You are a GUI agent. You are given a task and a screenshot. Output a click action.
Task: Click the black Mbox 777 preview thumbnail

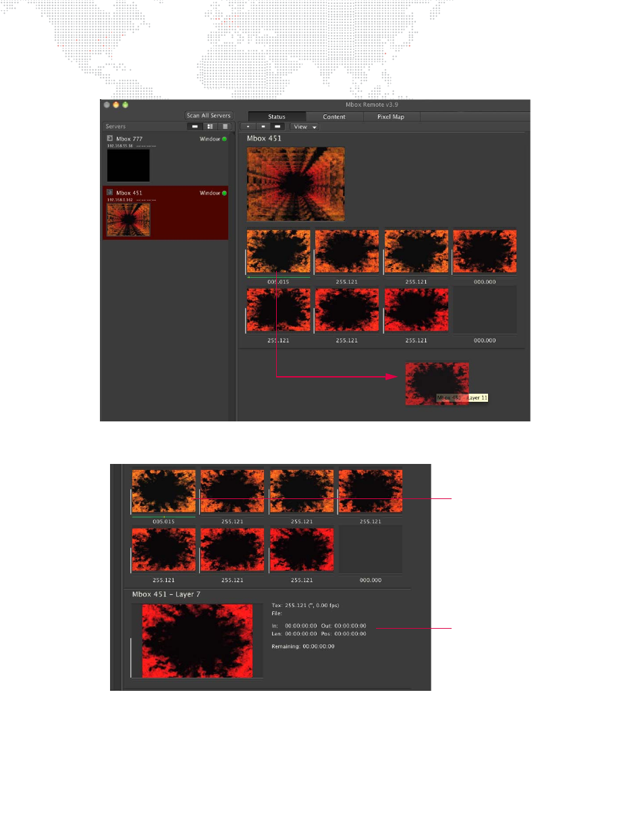pyautogui.click(x=128, y=165)
